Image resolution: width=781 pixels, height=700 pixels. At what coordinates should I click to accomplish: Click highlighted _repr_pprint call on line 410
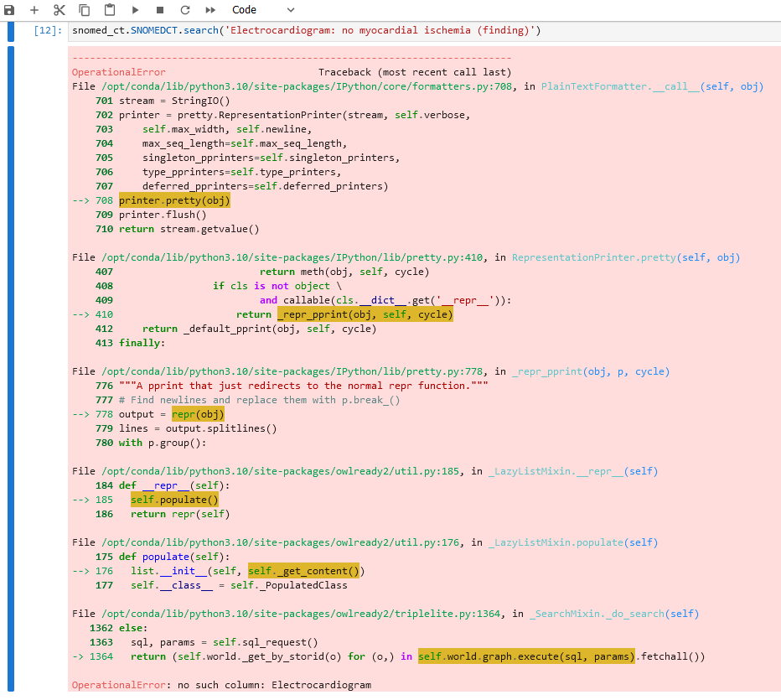pyautogui.click(x=365, y=314)
